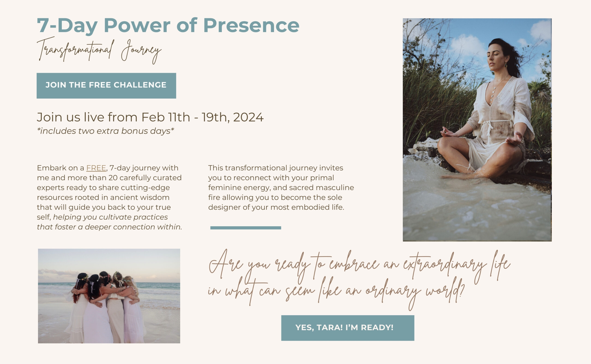Select the handwritten Transformational Journey subtitle
This screenshot has width=591, height=364.
99,50
